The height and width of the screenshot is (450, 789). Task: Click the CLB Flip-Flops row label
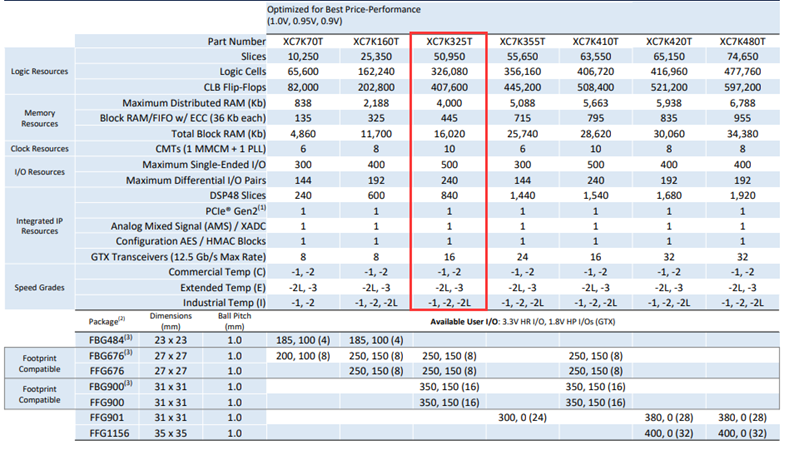[234, 87]
